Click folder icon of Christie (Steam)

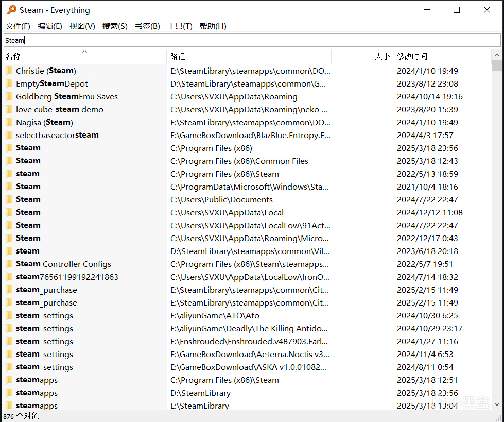tap(10, 71)
